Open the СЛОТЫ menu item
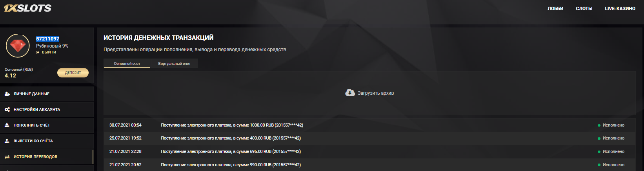The height and width of the screenshot is (171, 644). [584, 9]
